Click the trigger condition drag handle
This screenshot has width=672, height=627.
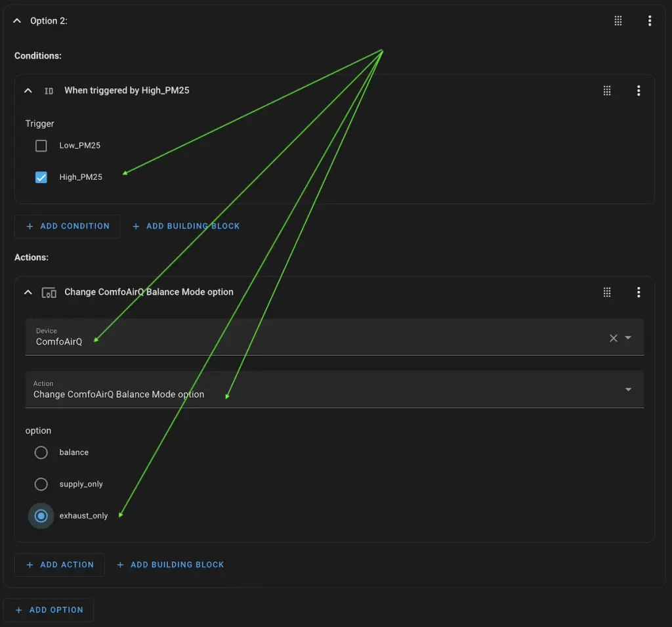[607, 91]
